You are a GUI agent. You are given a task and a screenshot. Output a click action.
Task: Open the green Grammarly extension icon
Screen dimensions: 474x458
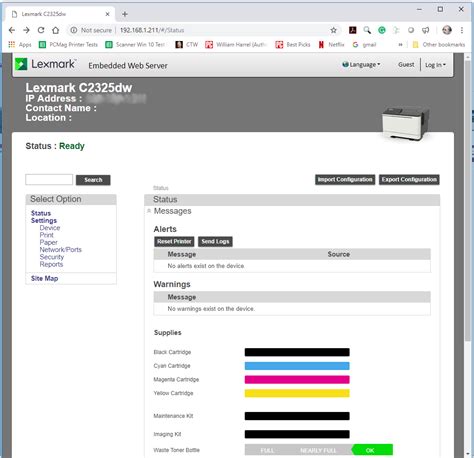(x=382, y=30)
